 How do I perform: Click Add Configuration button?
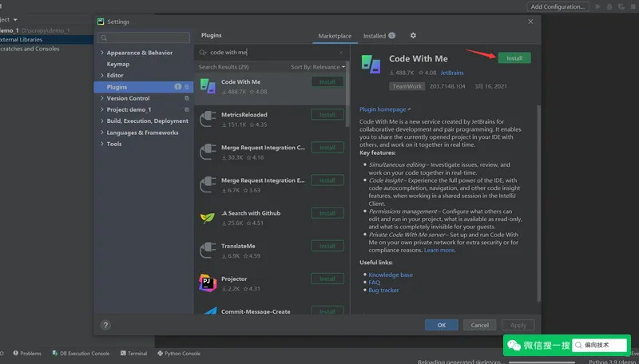(558, 6)
